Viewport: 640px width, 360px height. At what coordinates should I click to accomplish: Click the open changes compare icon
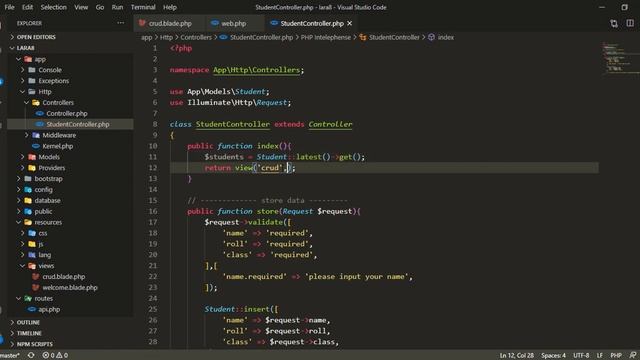[614, 23]
